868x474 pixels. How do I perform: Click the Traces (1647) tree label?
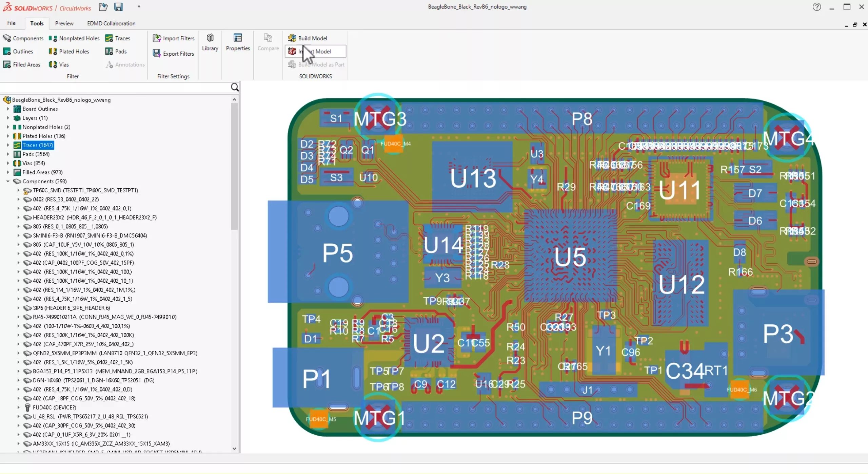click(38, 145)
